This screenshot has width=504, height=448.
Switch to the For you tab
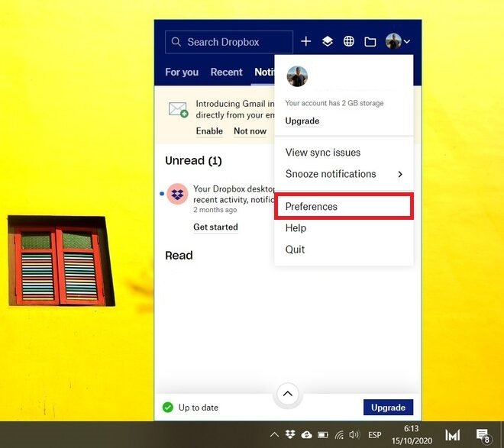click(x=182, y=72)
